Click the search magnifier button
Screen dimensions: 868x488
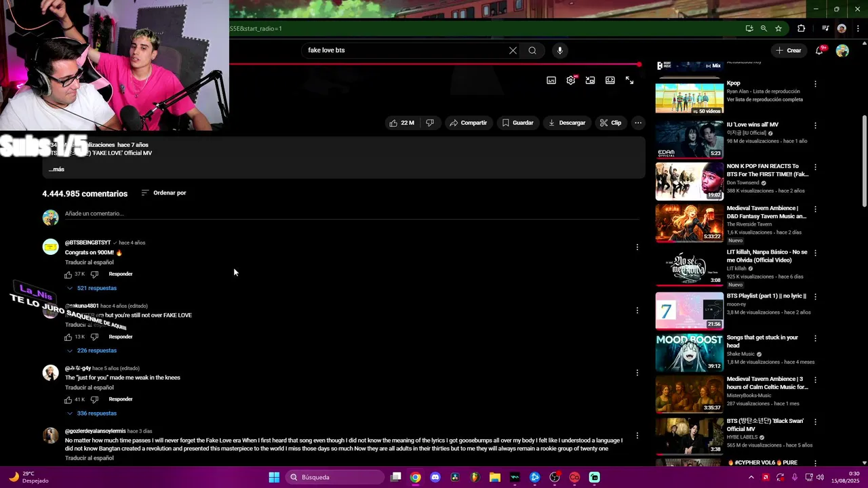[532, 50]
